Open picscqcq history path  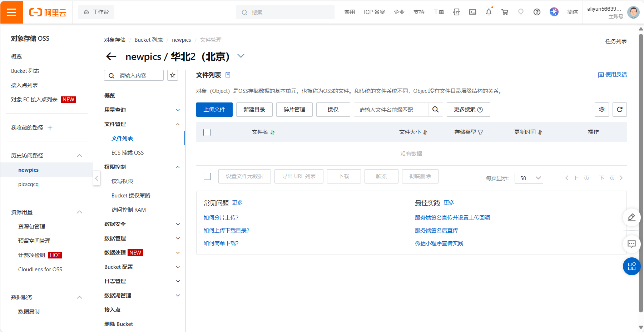pos(28,184)
